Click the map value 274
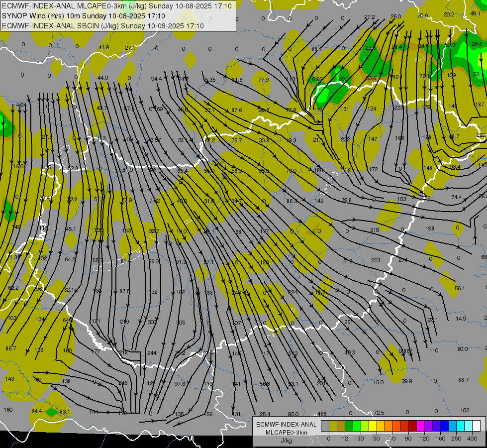The height and width of the screenshot is (448, 487). click(x=403, y=260)
